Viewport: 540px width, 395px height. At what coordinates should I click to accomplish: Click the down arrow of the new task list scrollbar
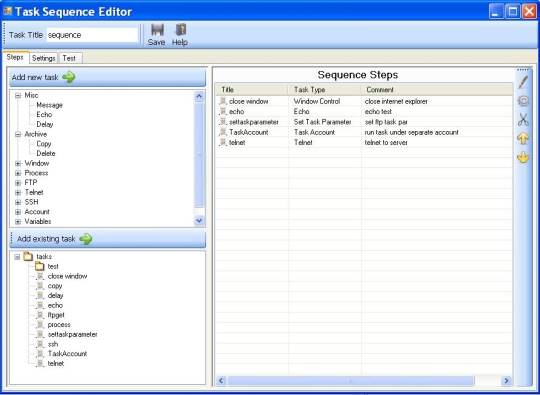point(199,220)
